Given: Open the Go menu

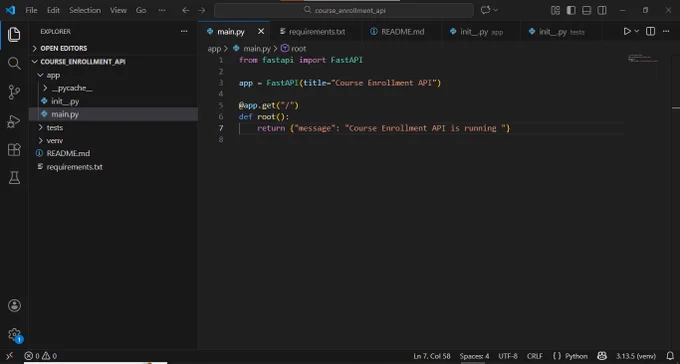Looking at the screenshot, I should [141, 10].
